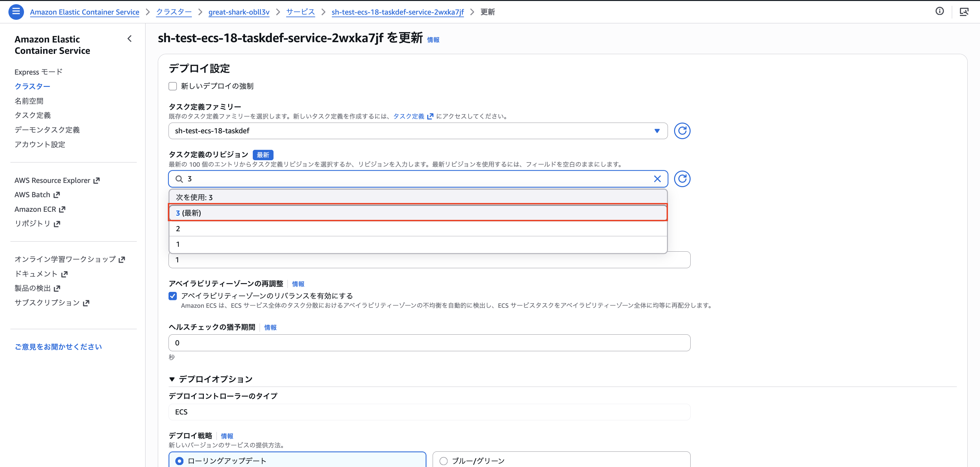Click external link icon next to Amazon ECR
The width and height of the screenshot is (980, 467).
point(63,209)
